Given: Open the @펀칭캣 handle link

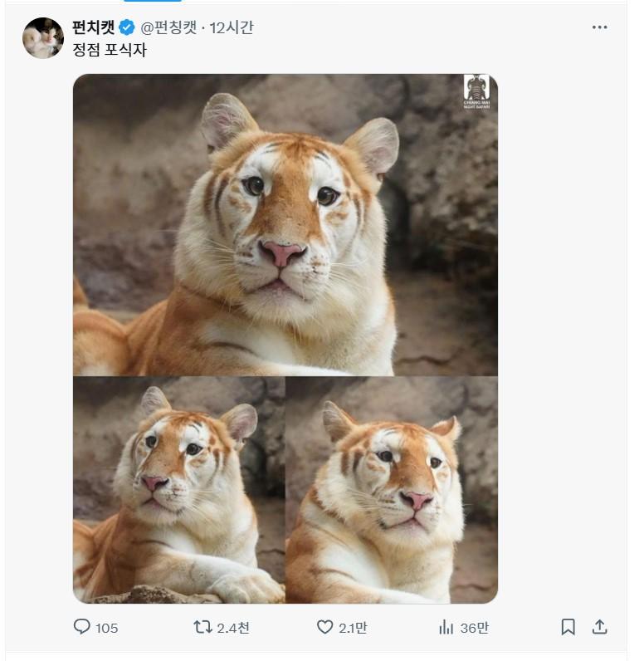Looking at the screenshot, I should (x=169, y=27).
